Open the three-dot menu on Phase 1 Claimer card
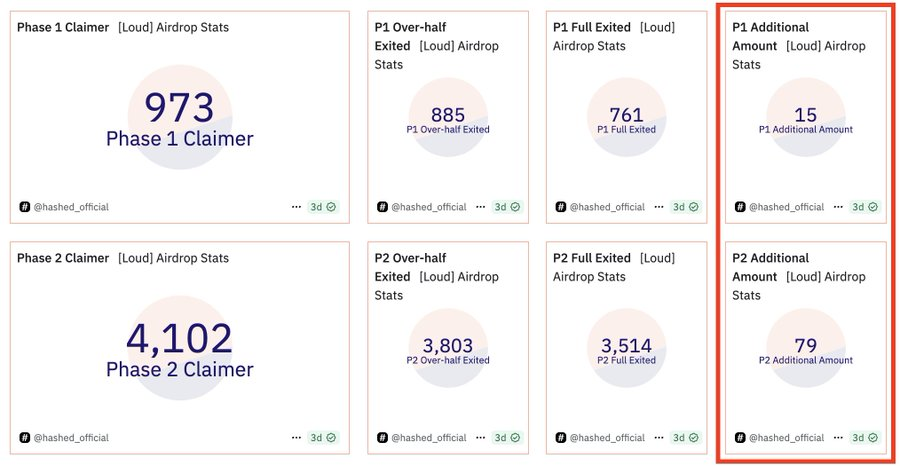This screenshot has height=466, width=900. click(x=296, y=207)
